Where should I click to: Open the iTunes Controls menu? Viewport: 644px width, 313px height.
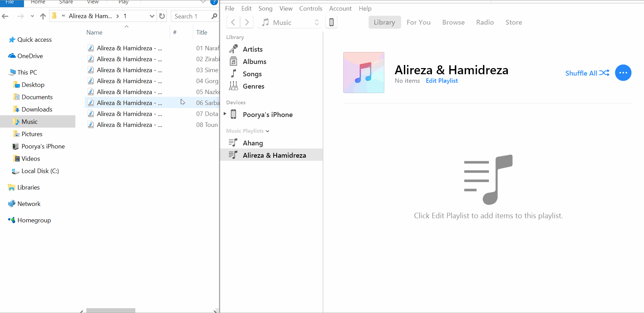pos(311,9)
